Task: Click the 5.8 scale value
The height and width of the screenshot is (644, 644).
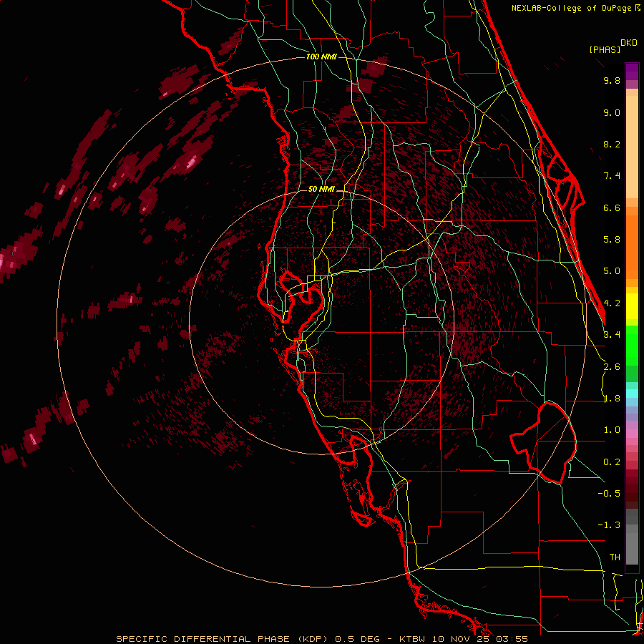Action: coord(612,240)
